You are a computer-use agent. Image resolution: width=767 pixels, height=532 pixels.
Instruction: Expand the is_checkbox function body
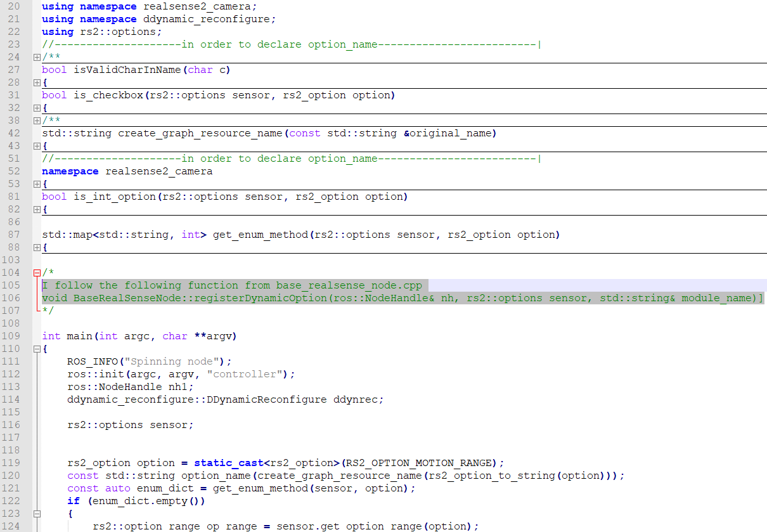36,108
